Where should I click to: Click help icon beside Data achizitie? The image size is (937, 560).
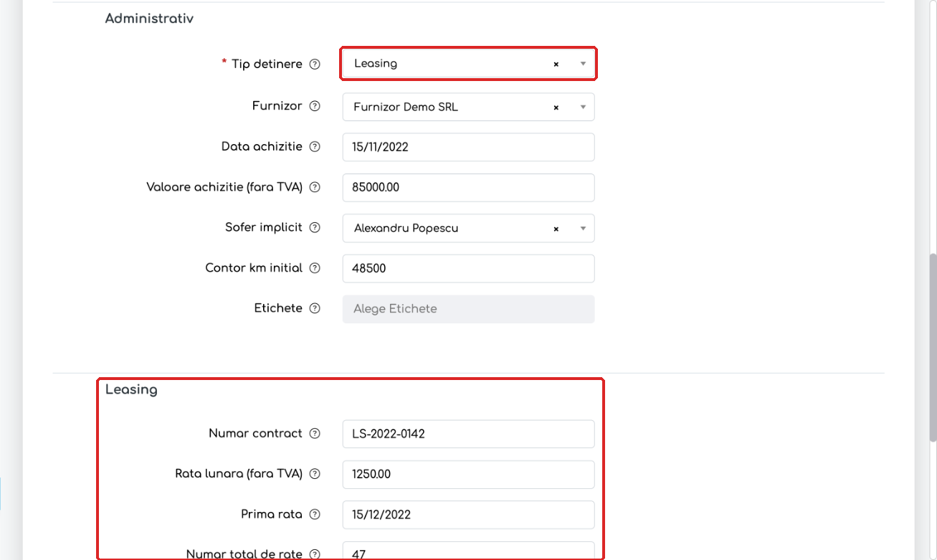pos(315,147)
